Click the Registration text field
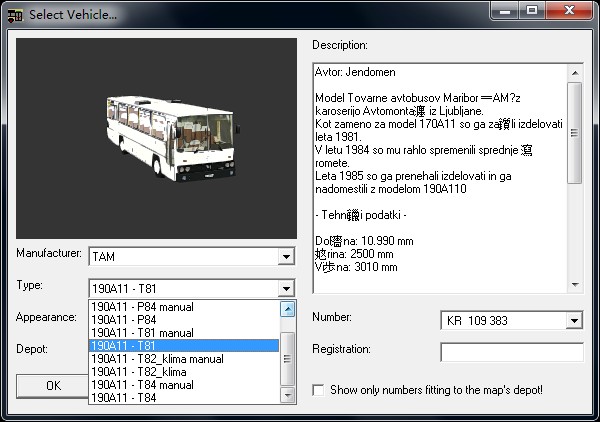The width and height of the screenshot is (600, 422). pos(511,352)
